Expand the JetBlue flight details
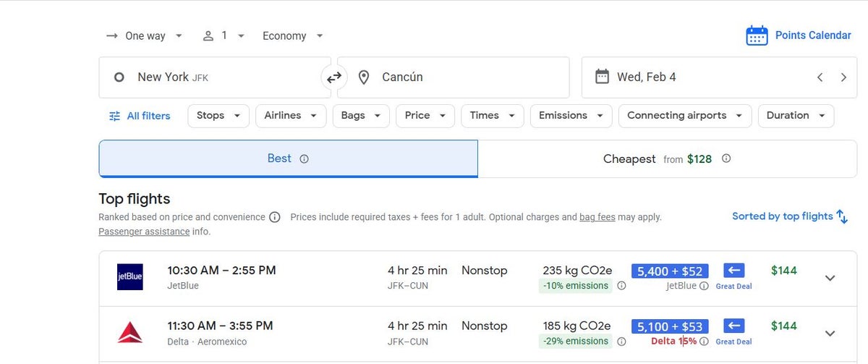The image size is (868, 364). pyautogui.click(x=830, y=278)
